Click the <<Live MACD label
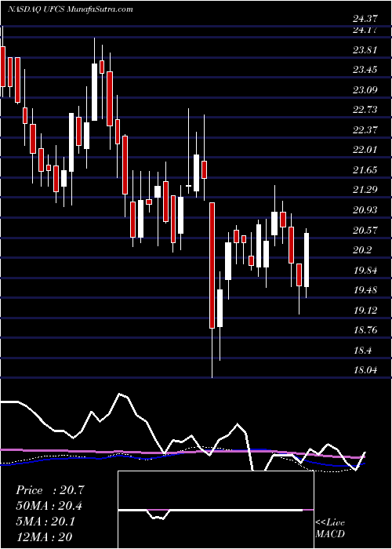 [330, 529]
